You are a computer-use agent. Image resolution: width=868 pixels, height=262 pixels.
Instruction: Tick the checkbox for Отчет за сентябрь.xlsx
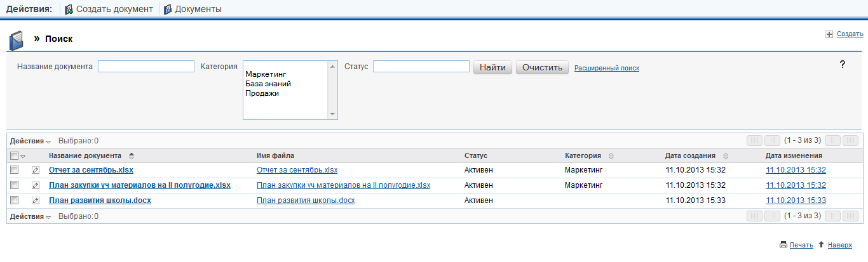[15, 170]
